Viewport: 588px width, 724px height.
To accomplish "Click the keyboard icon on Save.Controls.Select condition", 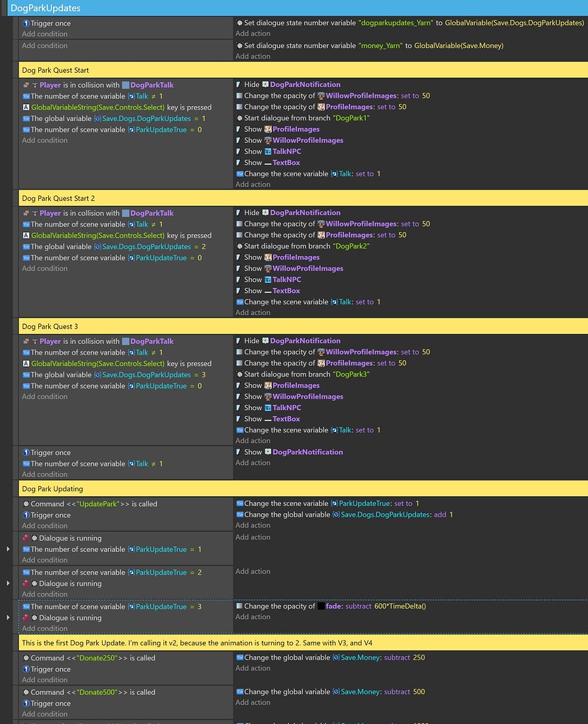I will pyautogui.click(x=25, y=107).
